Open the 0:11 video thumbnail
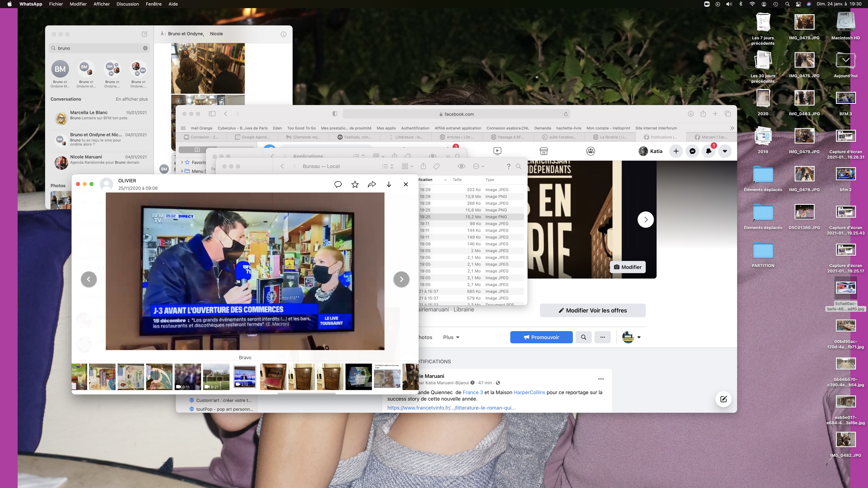 [x=188, y=377]
